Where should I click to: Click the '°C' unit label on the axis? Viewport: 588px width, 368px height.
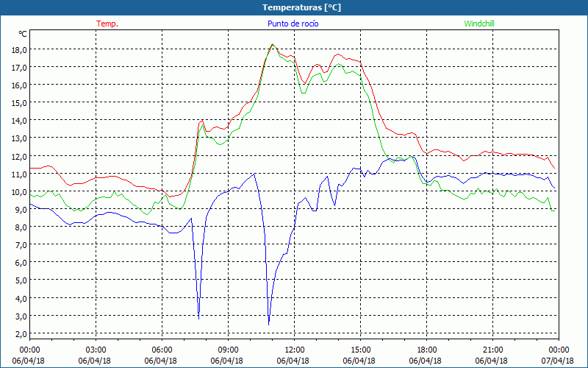(x=23, y=34)
